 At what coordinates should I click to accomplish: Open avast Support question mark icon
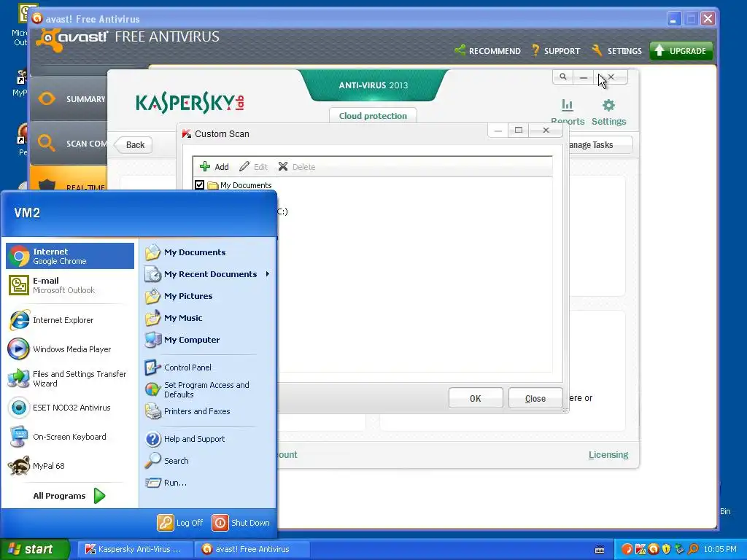pos(535,50)
